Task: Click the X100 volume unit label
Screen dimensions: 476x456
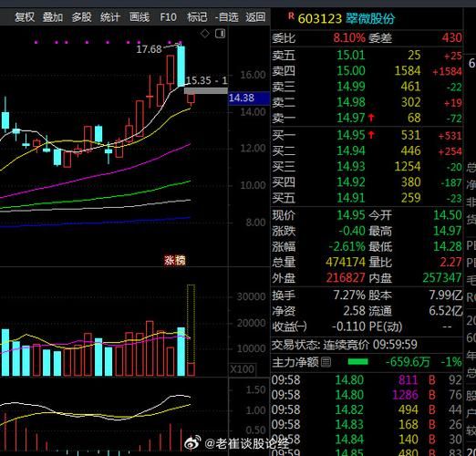Action: point(243,369)
